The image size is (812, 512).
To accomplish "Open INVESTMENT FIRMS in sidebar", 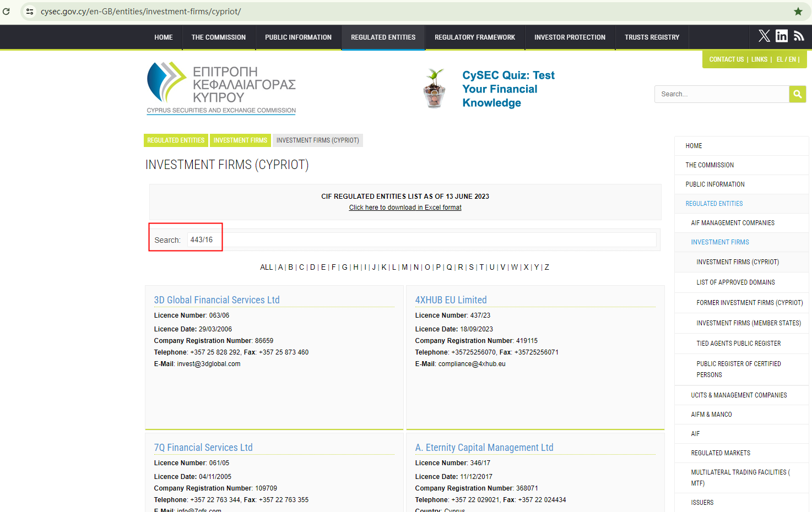I will pyautogui.click(x=741, y=242).
